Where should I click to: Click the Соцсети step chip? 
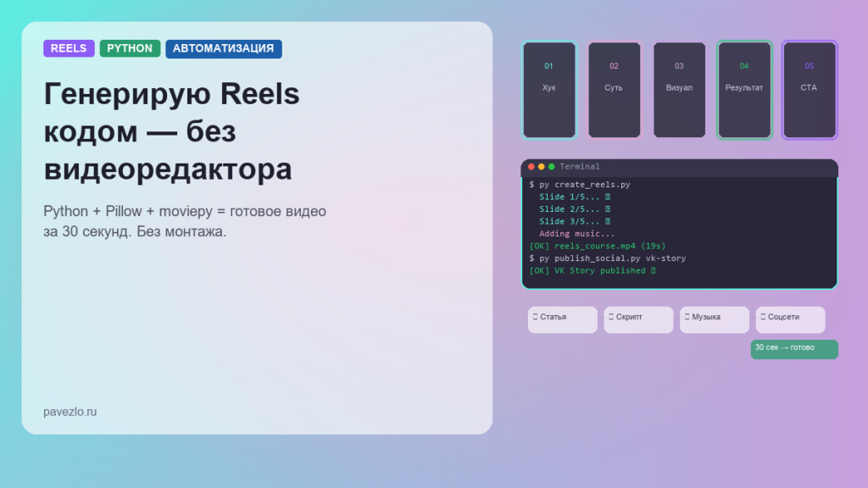tap(791, 319)
